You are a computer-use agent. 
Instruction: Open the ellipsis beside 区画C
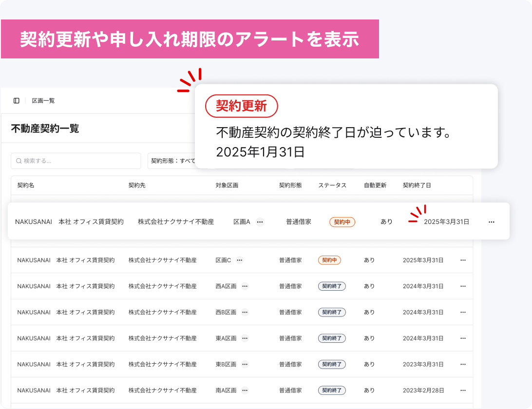(240, 260)
